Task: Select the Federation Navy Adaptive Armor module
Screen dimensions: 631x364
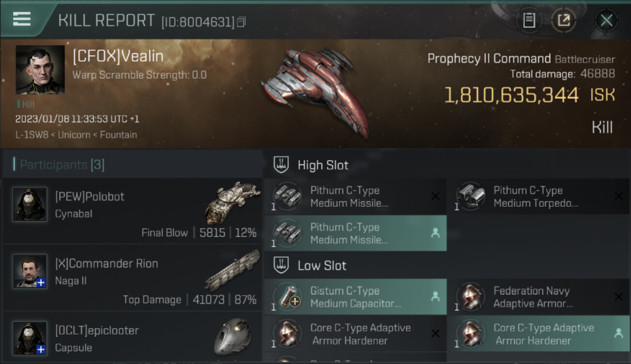Action: point(539,297)
